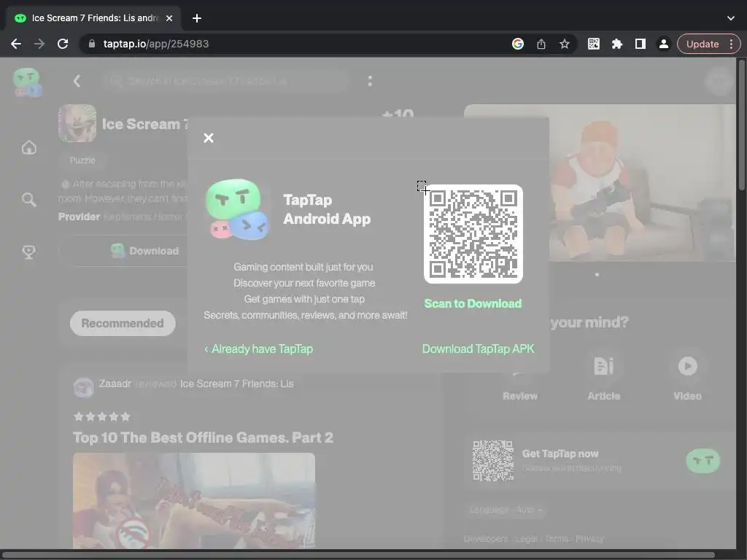Open the Search sidebar icon
The image size is (747, 560).
pyautogui.click(x=29, y=200)
